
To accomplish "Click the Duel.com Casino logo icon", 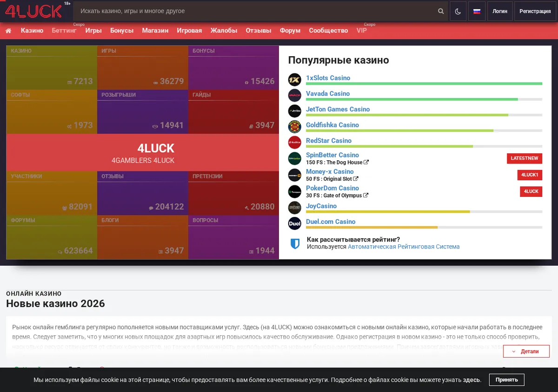I will click(295, 223).
